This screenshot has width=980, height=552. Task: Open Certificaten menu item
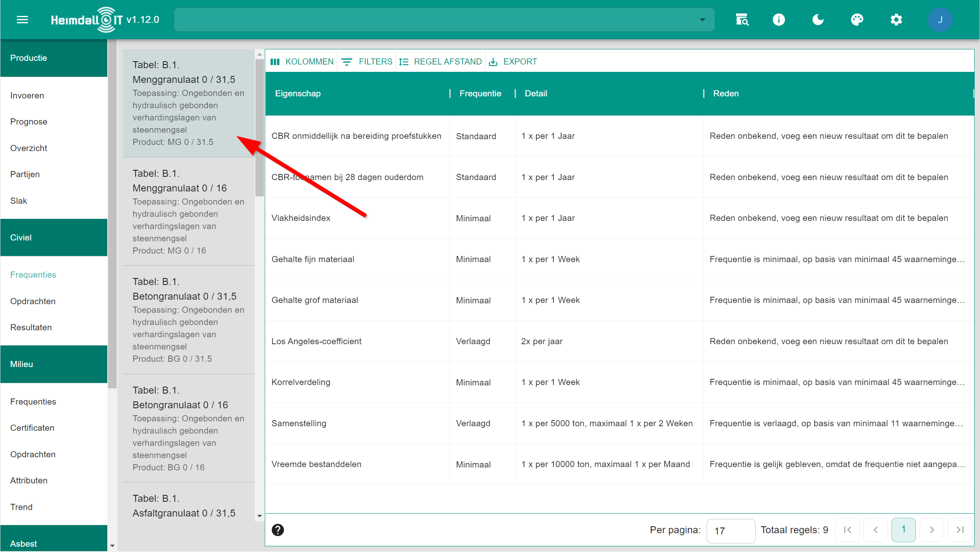coord(54,428)
